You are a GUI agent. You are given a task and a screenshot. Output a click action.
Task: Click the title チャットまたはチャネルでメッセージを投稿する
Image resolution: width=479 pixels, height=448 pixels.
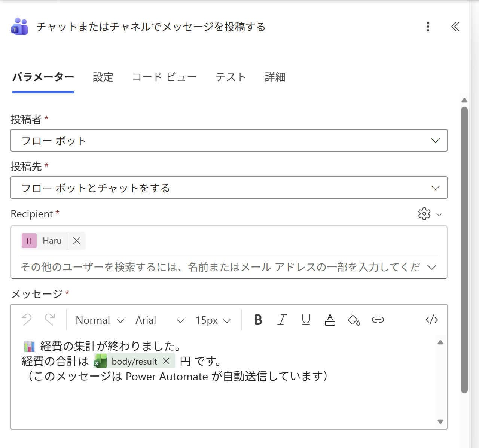[151, 27]
